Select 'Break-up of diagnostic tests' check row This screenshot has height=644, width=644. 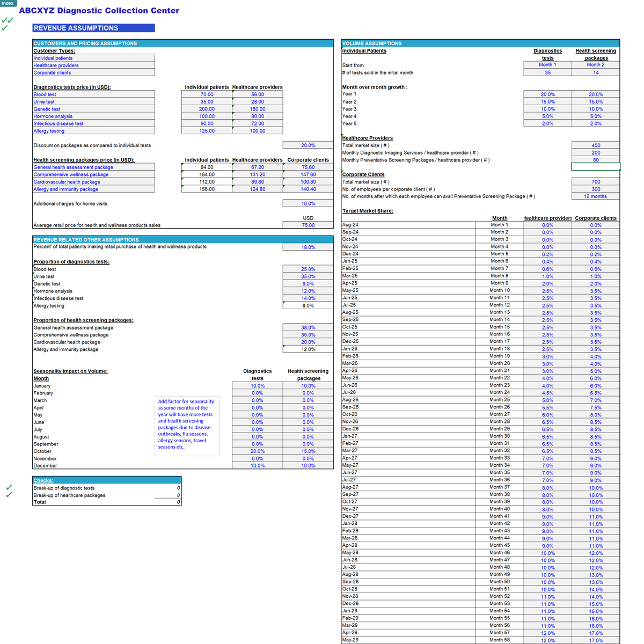(x=106, y=488)
